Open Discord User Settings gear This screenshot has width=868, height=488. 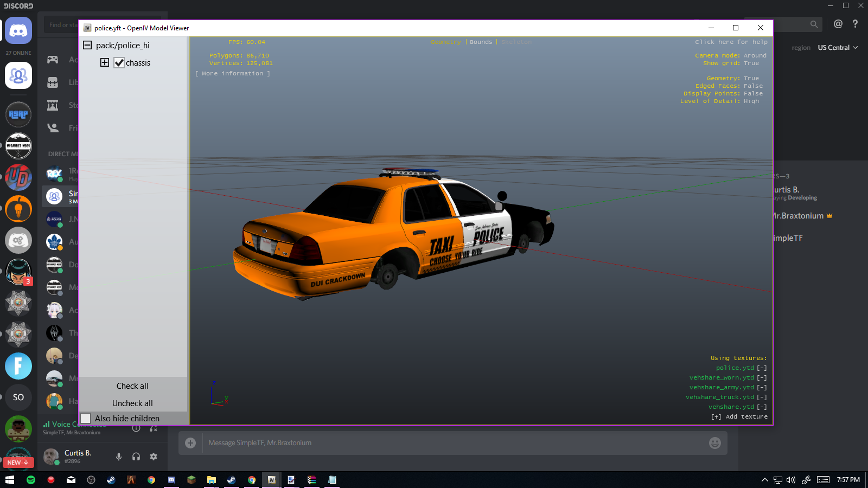click(154, 457)
